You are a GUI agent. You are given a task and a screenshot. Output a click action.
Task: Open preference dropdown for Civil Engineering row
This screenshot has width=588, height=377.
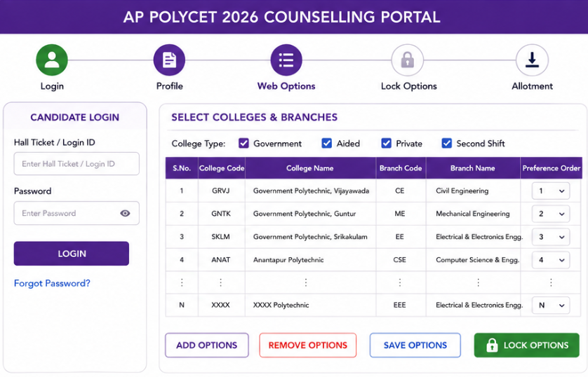[x=551, y=191]
